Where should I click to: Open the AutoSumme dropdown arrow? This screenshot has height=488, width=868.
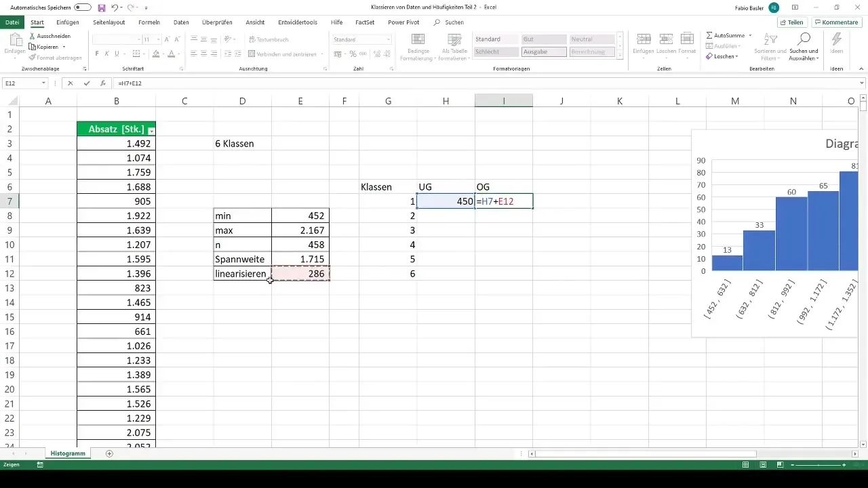[x=749, y=35]
